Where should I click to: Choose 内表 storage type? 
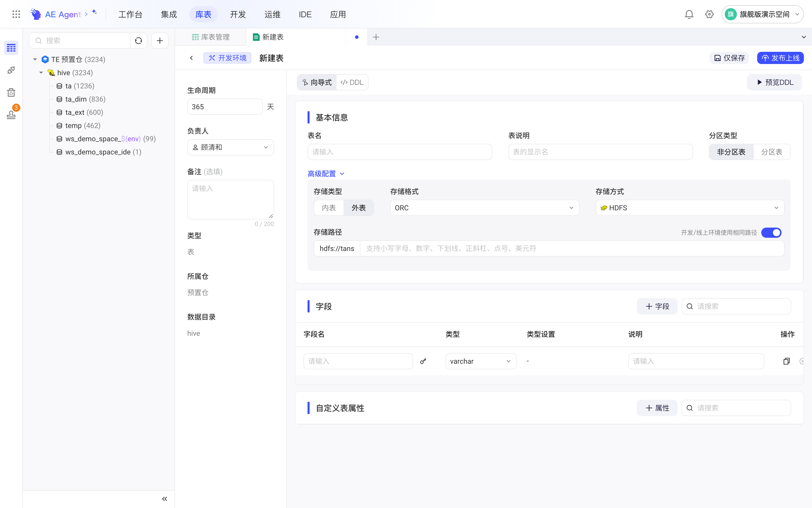(x=329, y=208)
